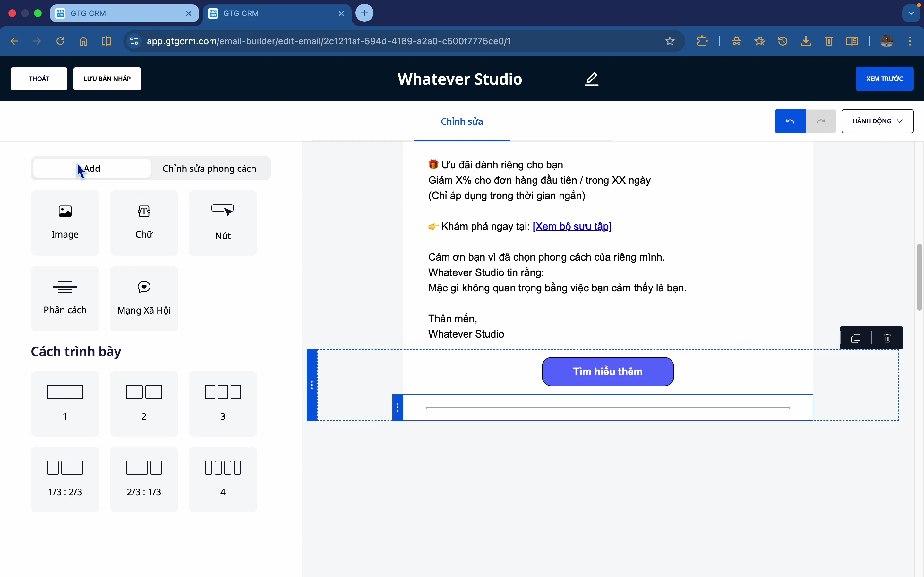Image resolution: width=924 pixels, height=577 pixels.
Task: Add a Chữ text block
Action: tap(143, 222)
